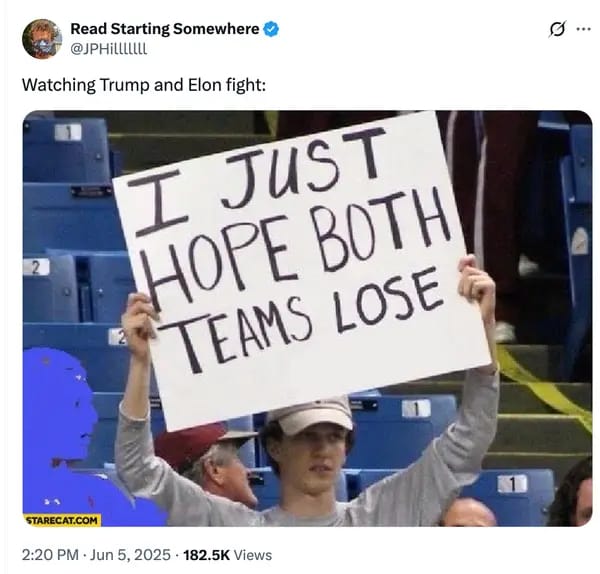This screenshot has width=600, height=574.
Task: Open the @JPHillllllll handle link
Action: coord(109,49)
